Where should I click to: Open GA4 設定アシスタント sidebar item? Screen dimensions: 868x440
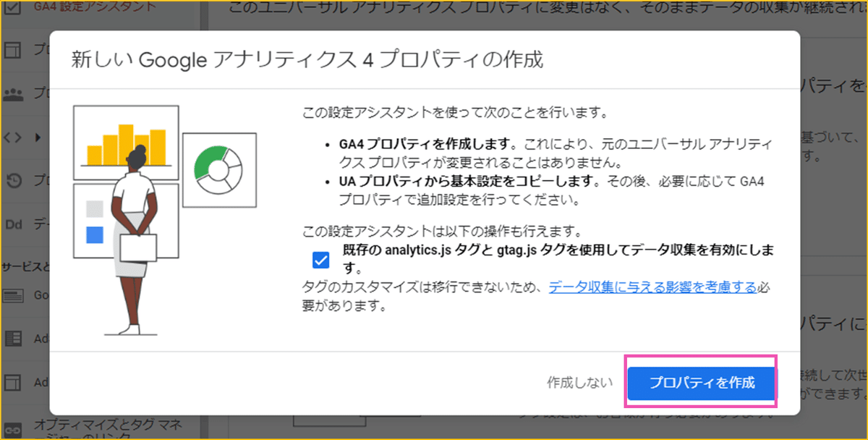pos(94,7)
